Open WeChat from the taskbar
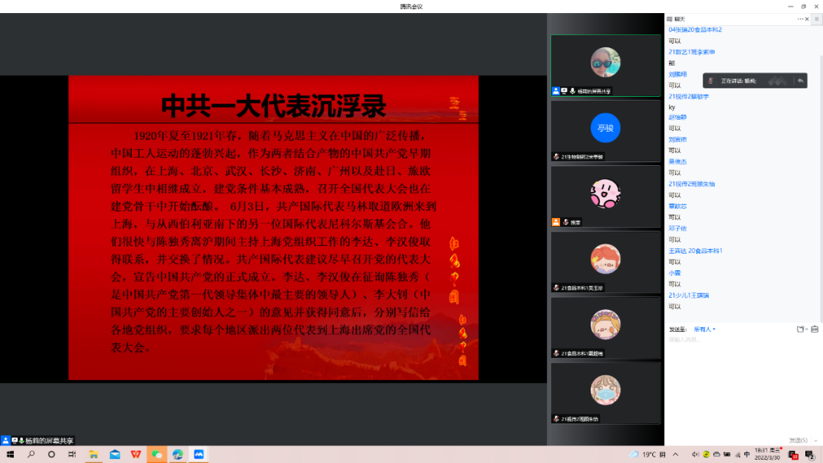 click(x=157, y=455)
